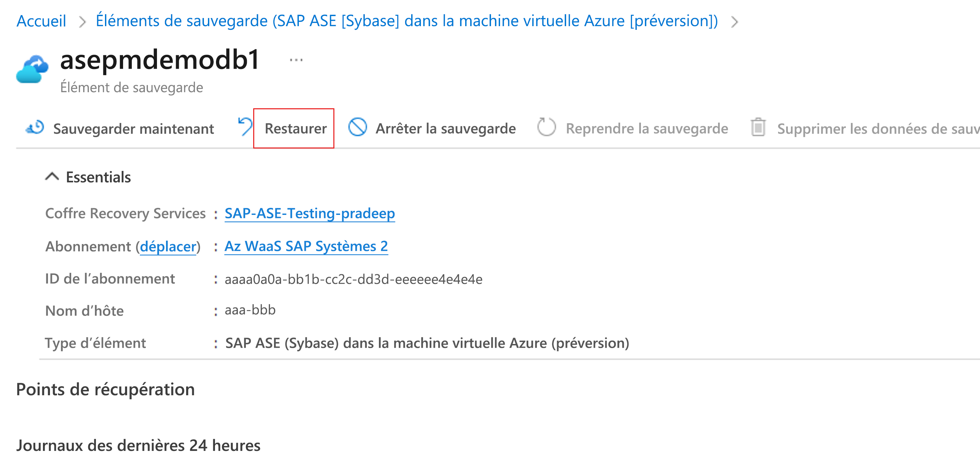Click the delete backup data trash icon
Screen dimensions: 980x467
click(758, 127)
